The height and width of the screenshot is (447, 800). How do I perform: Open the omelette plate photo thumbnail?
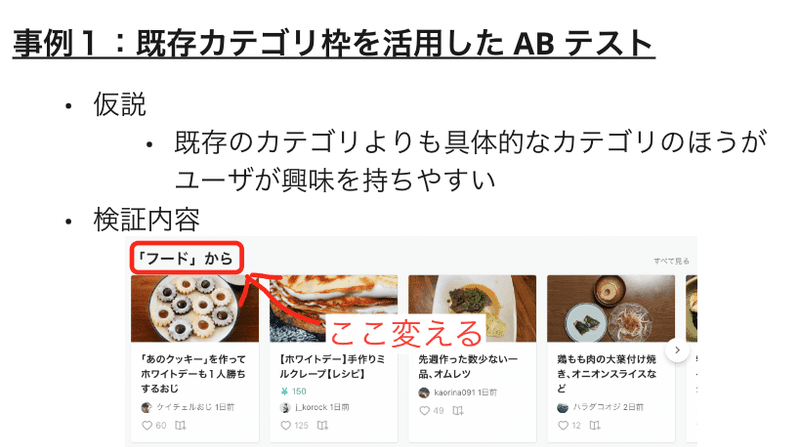(472, 309)
